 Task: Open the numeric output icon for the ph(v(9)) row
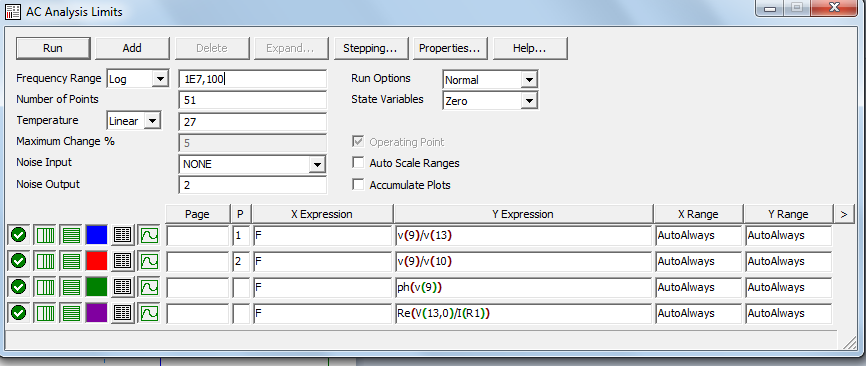click(123, 287)
